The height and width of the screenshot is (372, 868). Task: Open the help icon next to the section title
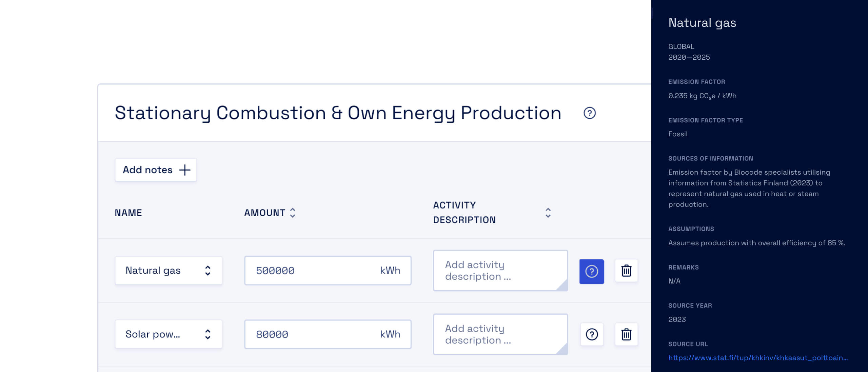590,113
